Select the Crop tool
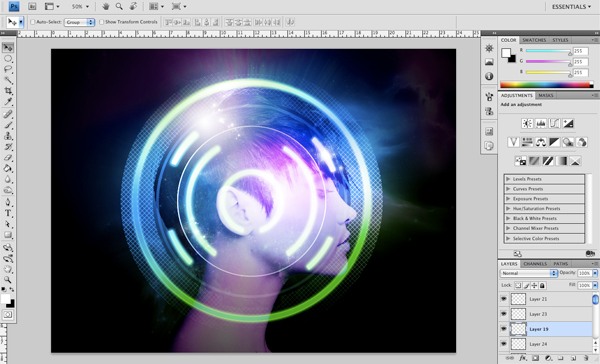 [x=8, y=91]
